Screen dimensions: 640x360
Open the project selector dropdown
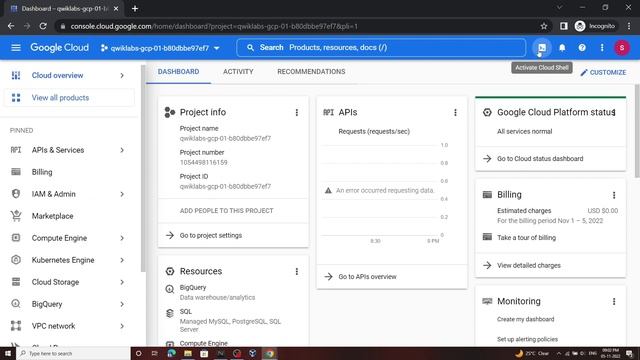160,48
